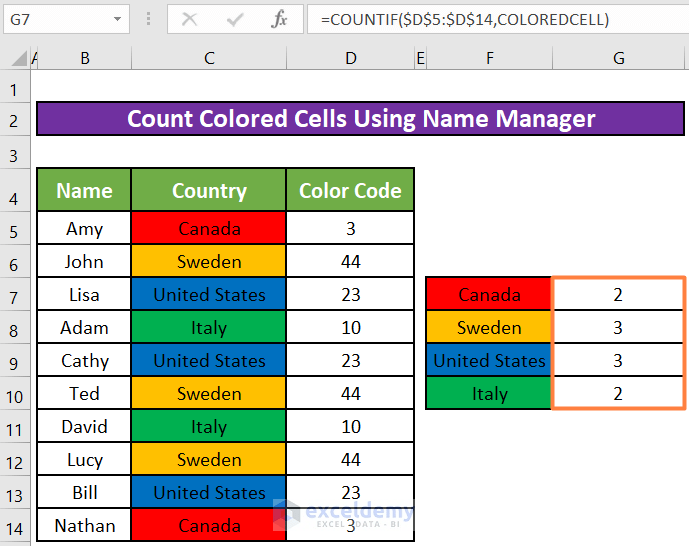
Task: Select color code 44 in Lucy's row
Action: click(x=350, y=459)
